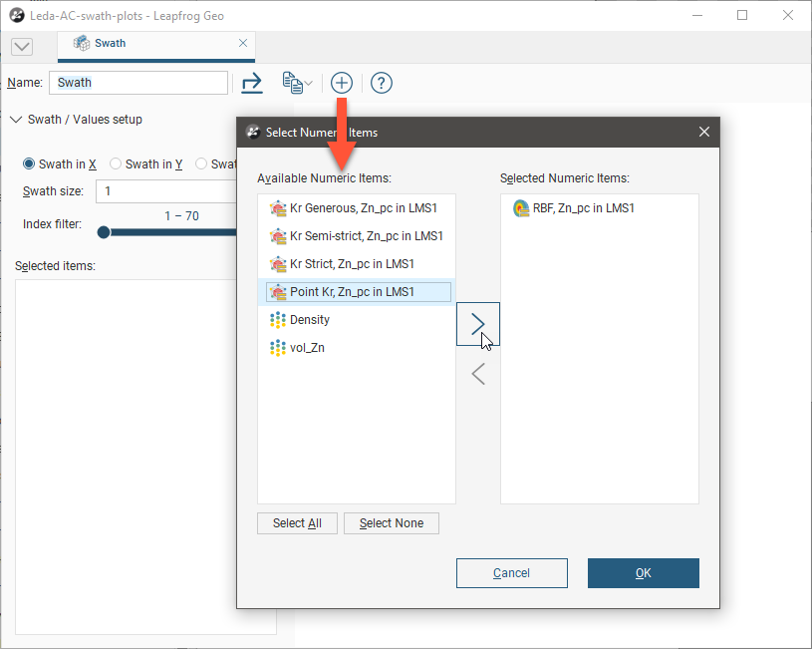Click the add numeric items plus icon

[342, 83]
